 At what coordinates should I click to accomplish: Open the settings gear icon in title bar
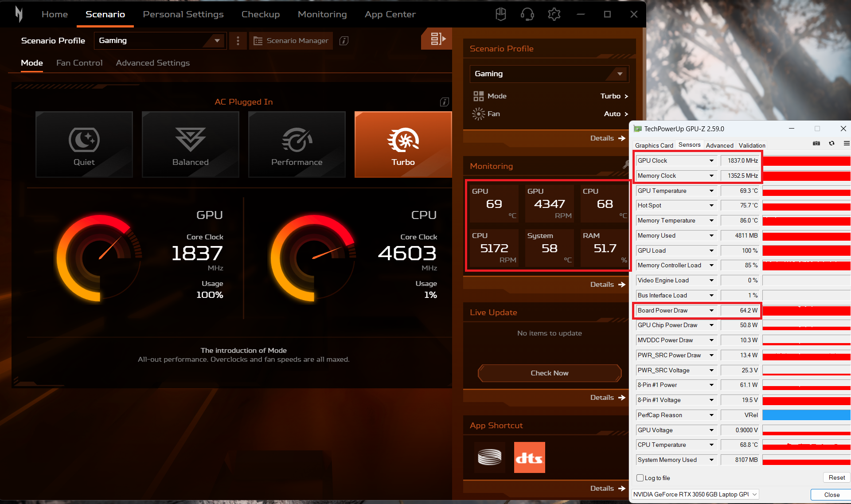[554, 14]
